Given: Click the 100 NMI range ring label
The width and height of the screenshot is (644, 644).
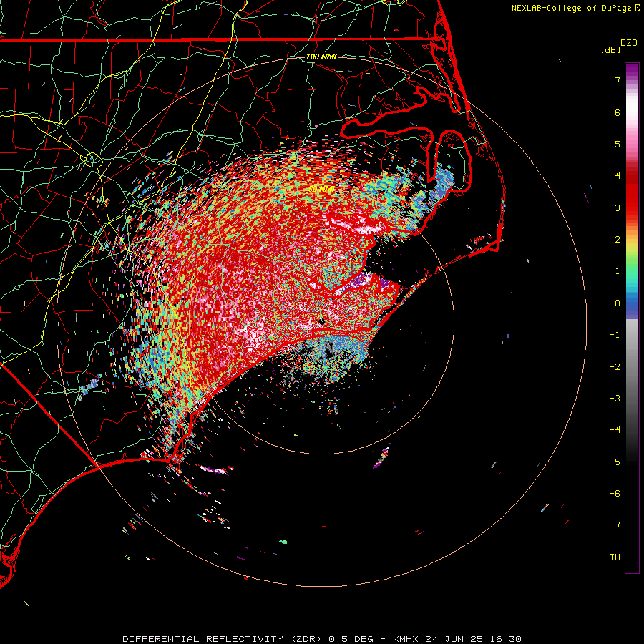Looking at the screenshot, I should point(321,57).
